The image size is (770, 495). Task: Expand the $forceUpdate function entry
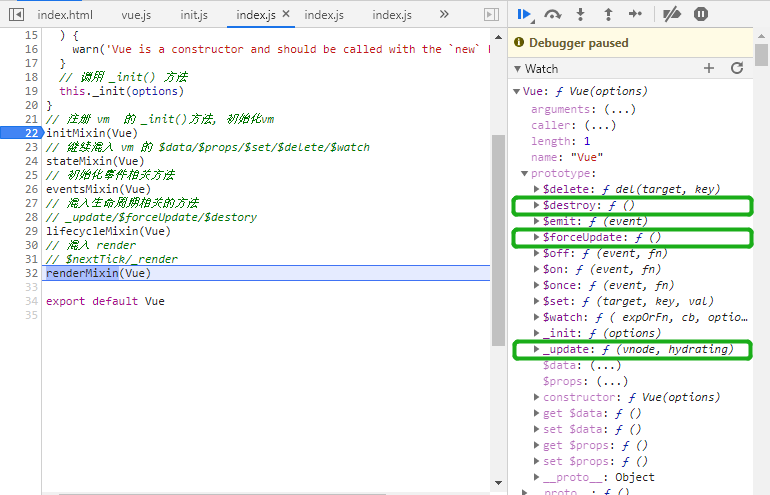pos(537,237)
